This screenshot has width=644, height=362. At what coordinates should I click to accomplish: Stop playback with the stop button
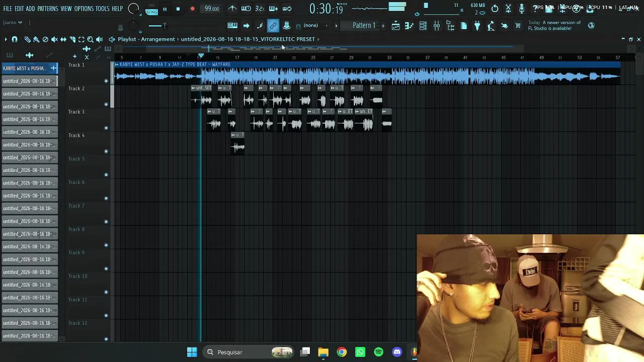tap(178, 9)
